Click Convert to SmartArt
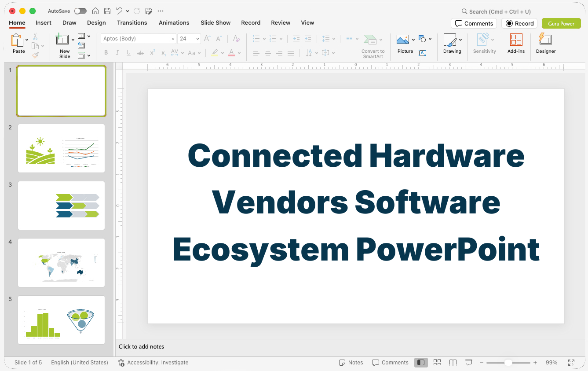This screenshot has height=371, width=588. 373,46
